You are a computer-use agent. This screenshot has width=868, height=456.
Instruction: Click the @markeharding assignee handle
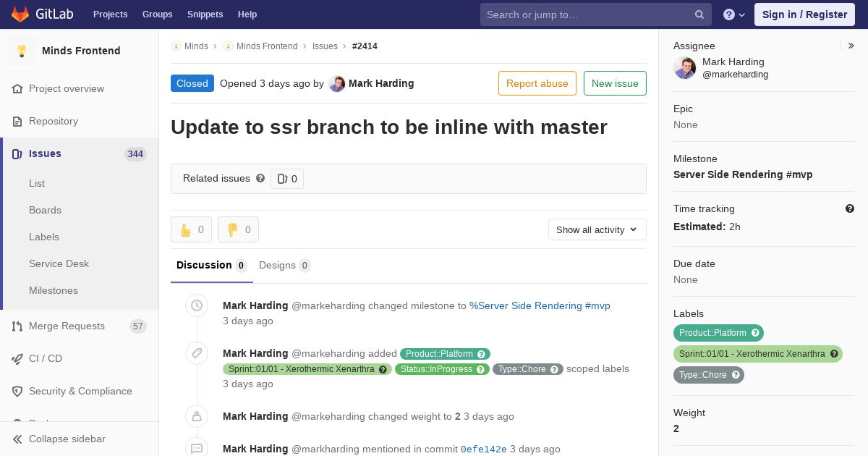click(735, 75)
